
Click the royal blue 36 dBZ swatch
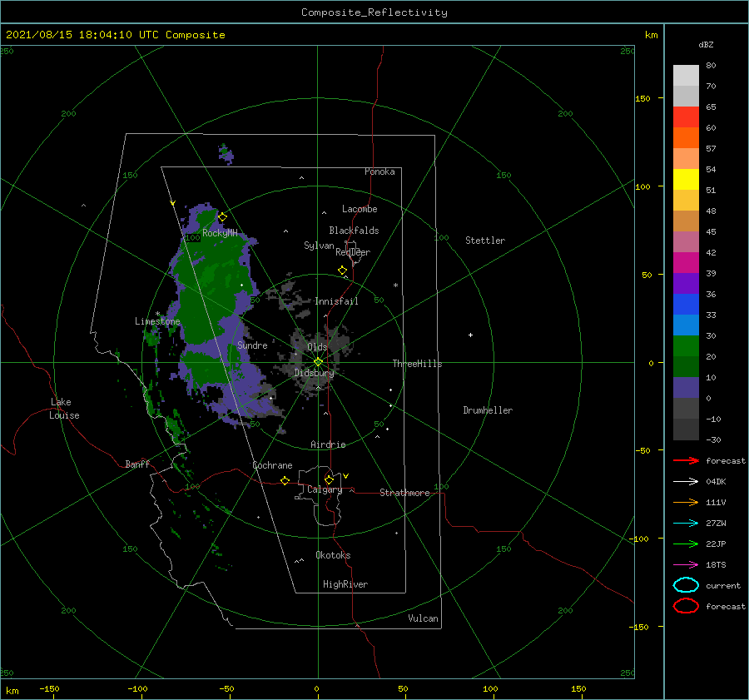pos(686,304)
